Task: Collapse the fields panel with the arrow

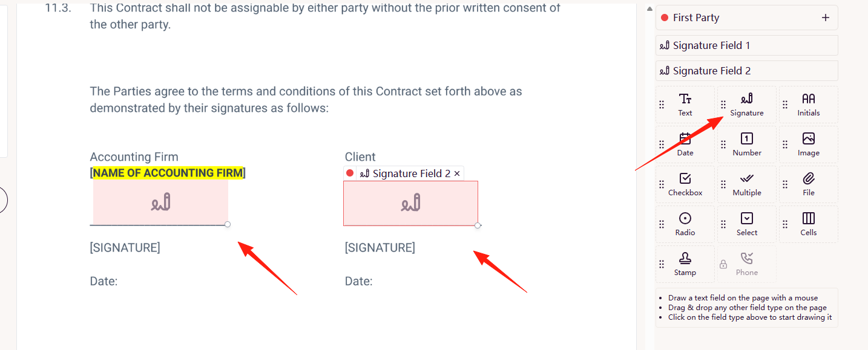Action: click(649, 10)
